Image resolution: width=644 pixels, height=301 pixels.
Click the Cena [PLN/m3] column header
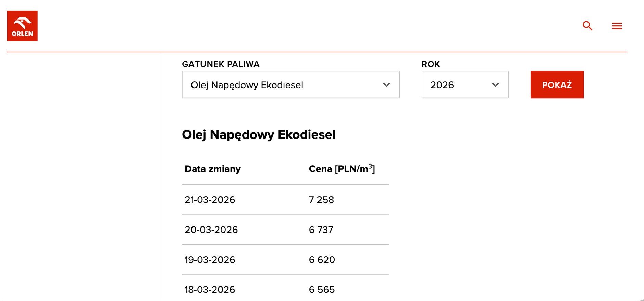[342, 168]
